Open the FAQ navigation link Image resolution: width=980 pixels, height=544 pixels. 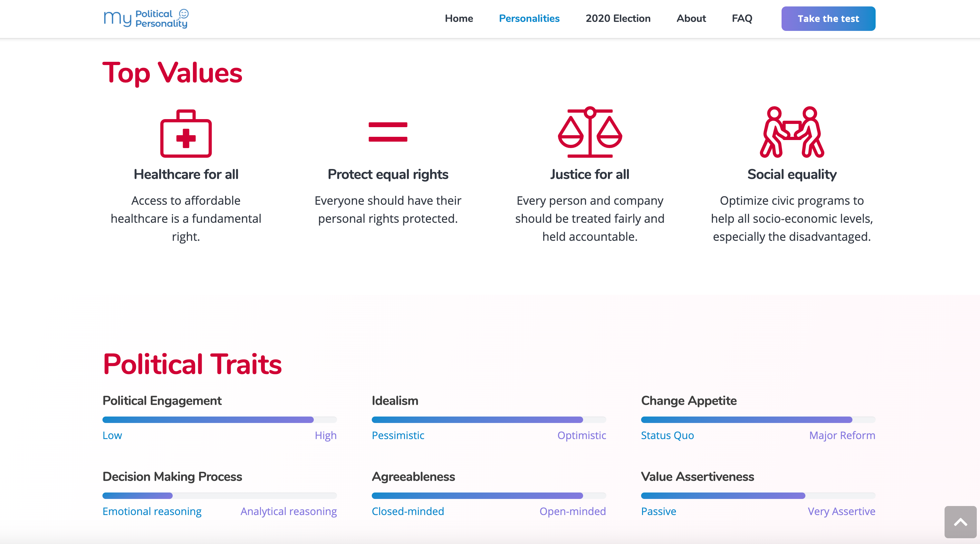pos(742,18)
